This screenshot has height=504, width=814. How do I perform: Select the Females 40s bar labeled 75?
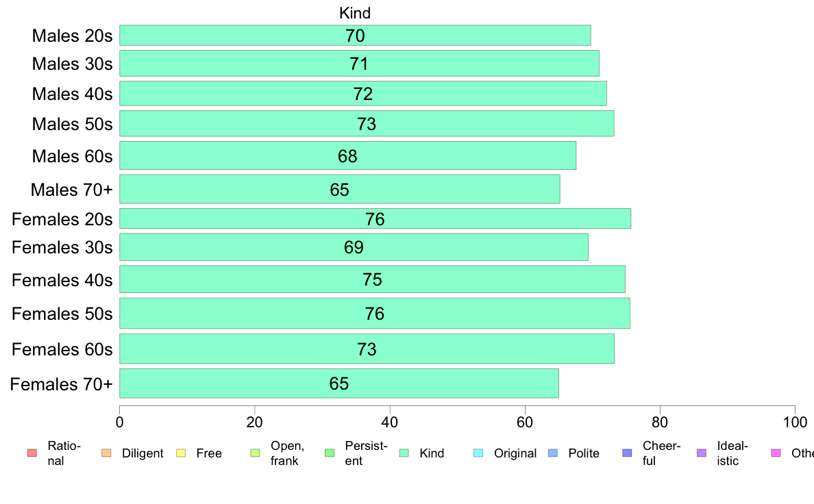click(372, 279)
